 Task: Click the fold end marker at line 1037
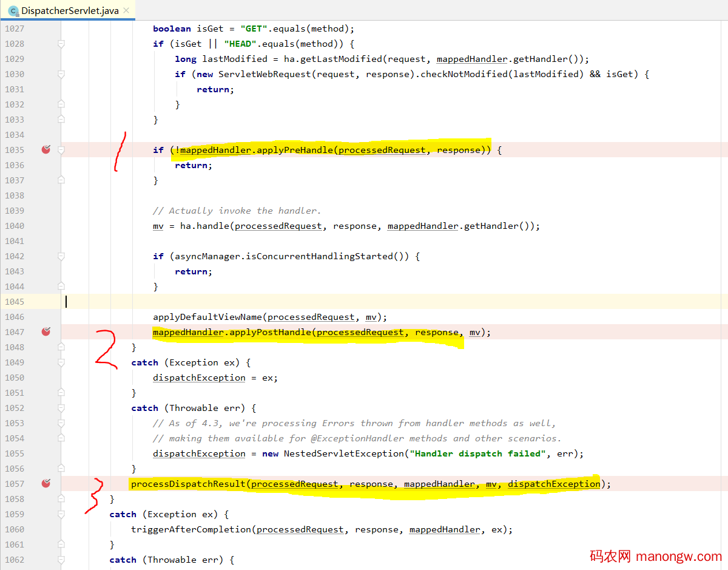[x=61, y=180]
